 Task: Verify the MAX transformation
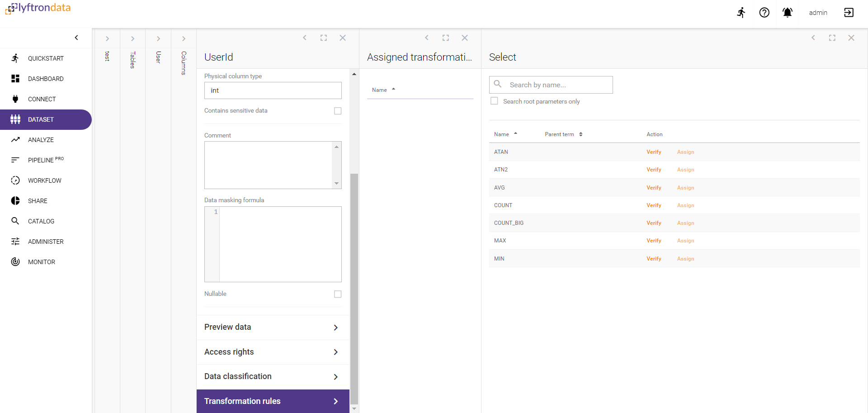[x=654, y=241]
